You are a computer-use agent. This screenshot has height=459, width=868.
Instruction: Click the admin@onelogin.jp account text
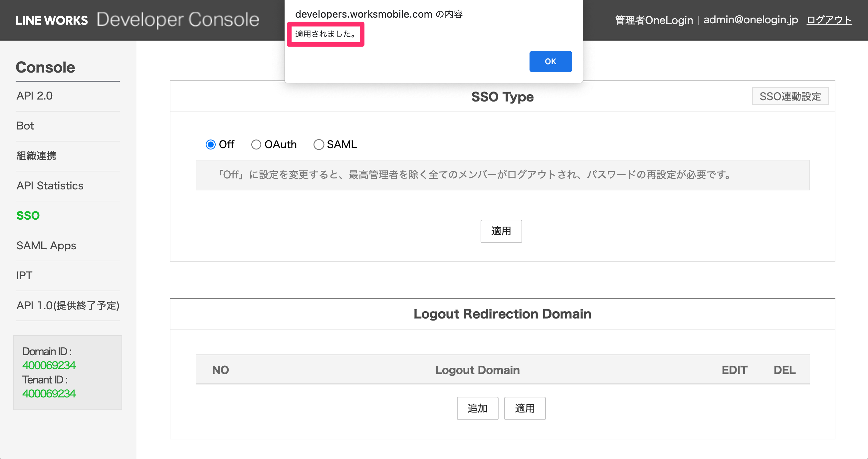coord(751,20)
